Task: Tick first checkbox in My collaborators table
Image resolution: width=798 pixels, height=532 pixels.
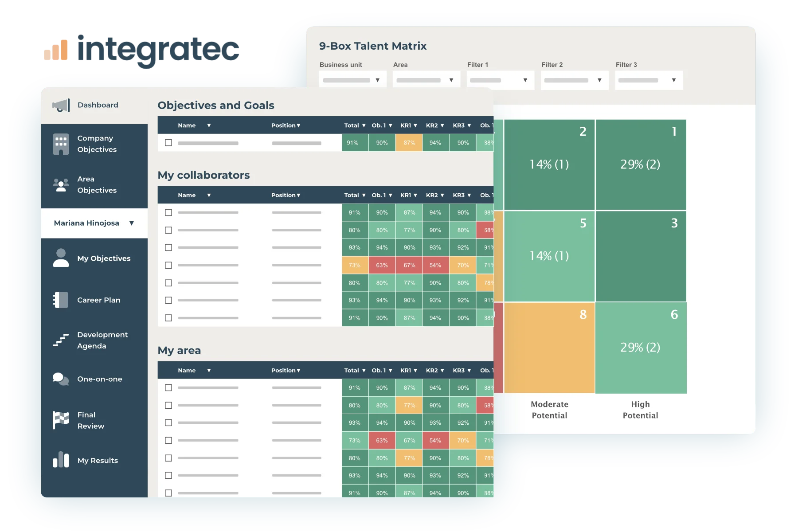Action: (x=168, y=212)
